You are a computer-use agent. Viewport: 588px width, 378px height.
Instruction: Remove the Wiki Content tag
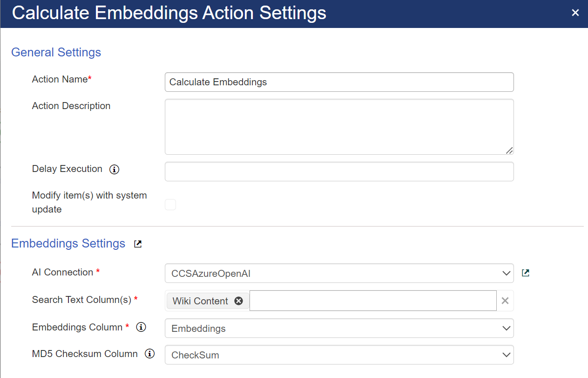[x=238, y=301]
